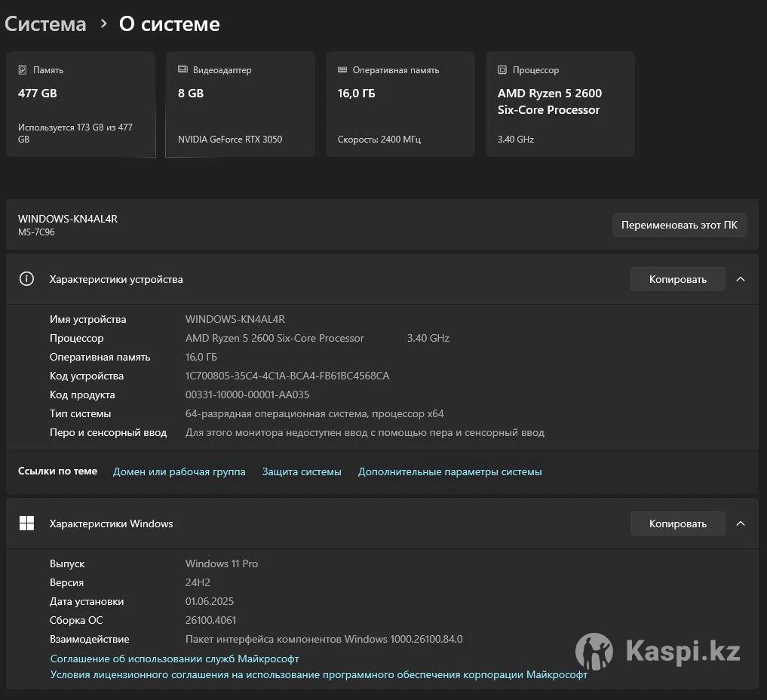Go back to Система in breadcrumb
The width and height of the screenshot is (767, 700).
click(x=45, y=24)
